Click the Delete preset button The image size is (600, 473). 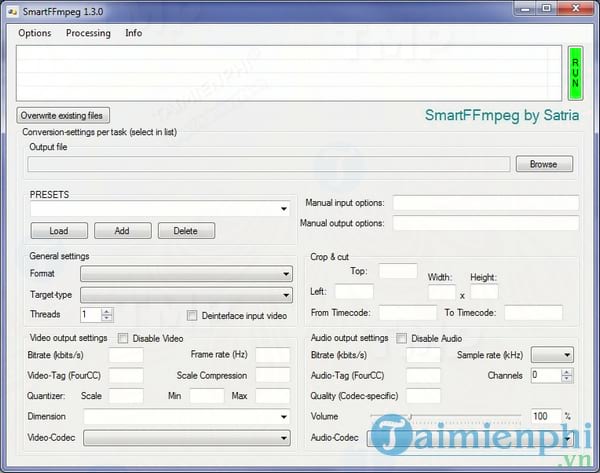point(186,231)
